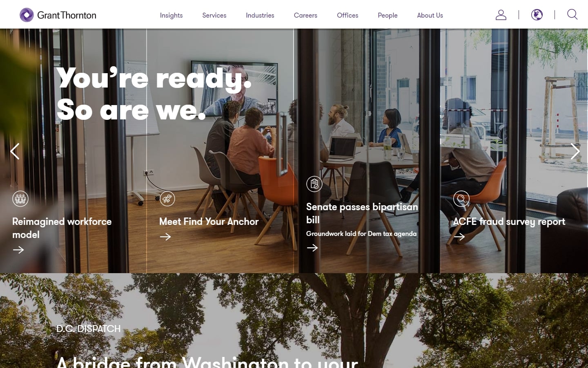Screen dimensions: 588x368
Task: Go to previous carousel slide
Action: click(15, 151)
